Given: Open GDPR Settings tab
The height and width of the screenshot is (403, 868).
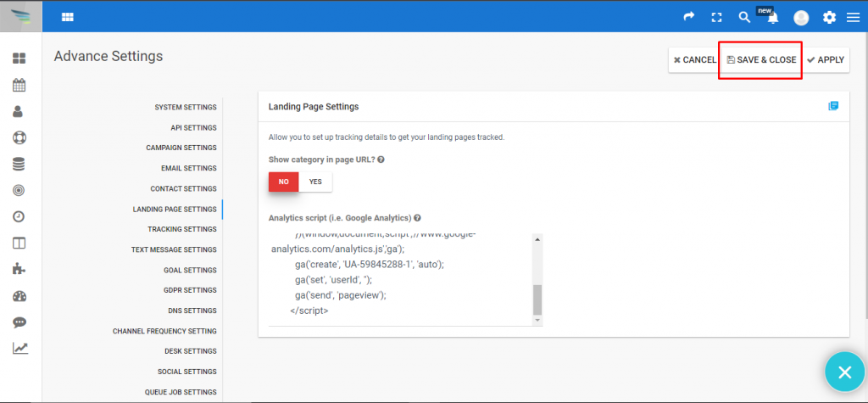Looking at the screenshot, I should (190, 290).
